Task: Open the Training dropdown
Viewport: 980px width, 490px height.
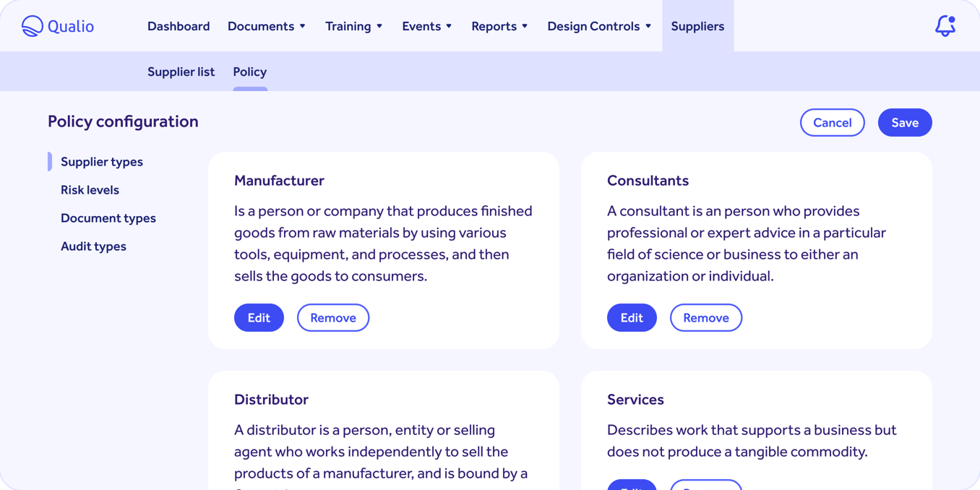Action: [353, 25]
